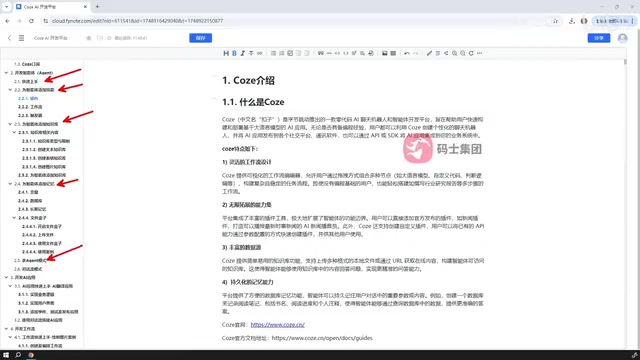Open the user avatar menu
Viewport: 640px width, 360px height.
[622, 38]
